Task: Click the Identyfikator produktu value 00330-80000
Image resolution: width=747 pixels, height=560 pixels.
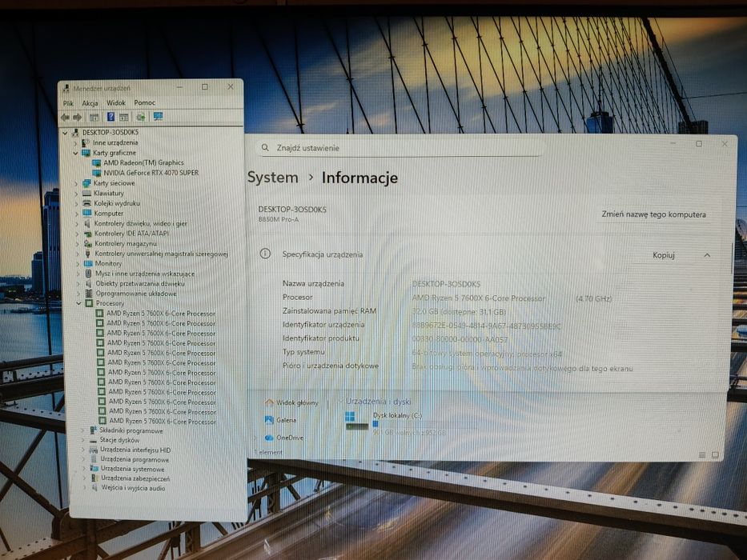Action: point(460,339)
